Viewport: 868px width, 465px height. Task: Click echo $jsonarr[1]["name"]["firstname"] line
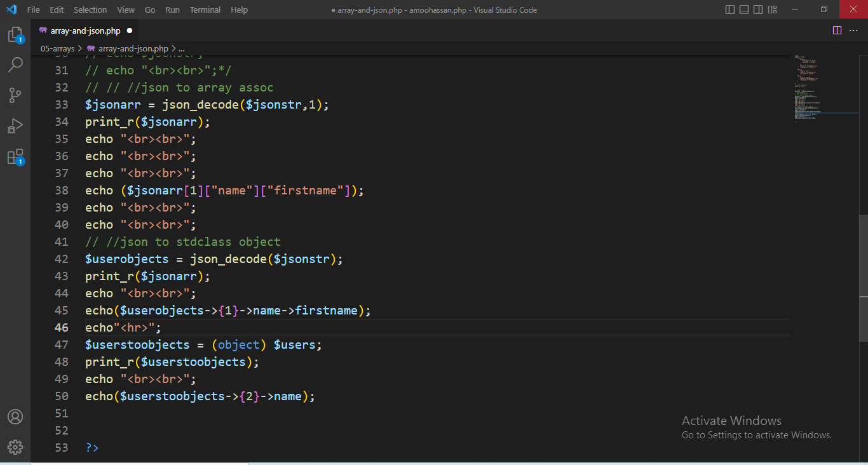(x=225, y=191)
